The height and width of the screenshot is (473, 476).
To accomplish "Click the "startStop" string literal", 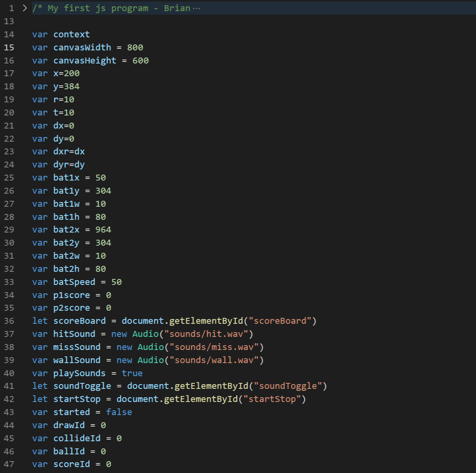I will [272, 399].
